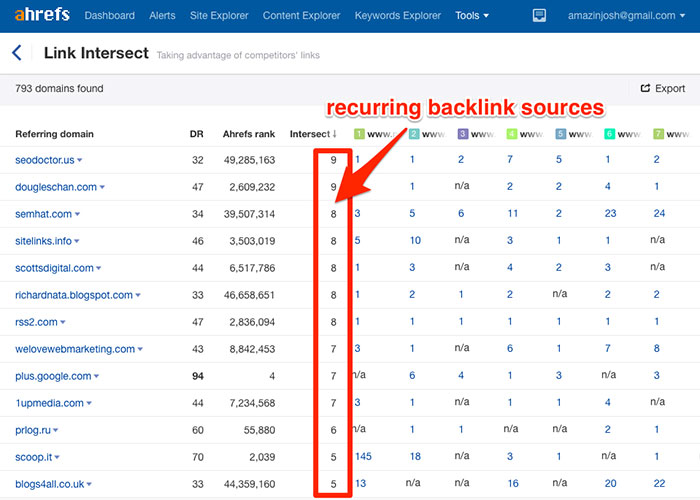This screenshot has height=500, width=700.
Task: Expand the richardnata.blogspot.com dropdown caret
Action: pyautogui.click(x=138, y=295)
